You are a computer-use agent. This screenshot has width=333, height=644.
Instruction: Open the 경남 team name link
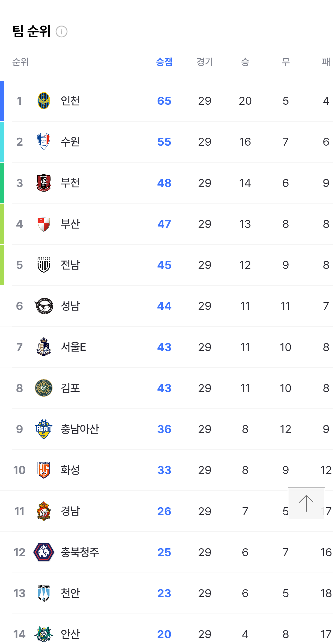pyautogui.click(x=70, y=511)
